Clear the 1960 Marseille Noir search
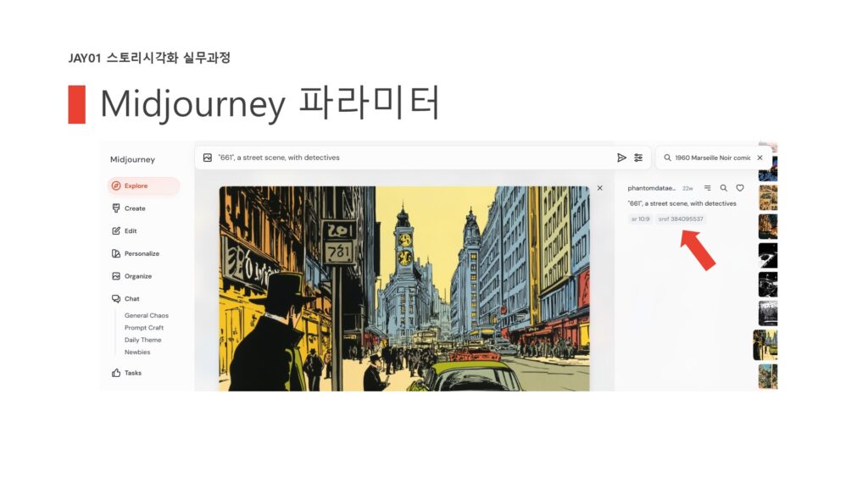This screenshot has height=488, width=868. tap(760, 158)
